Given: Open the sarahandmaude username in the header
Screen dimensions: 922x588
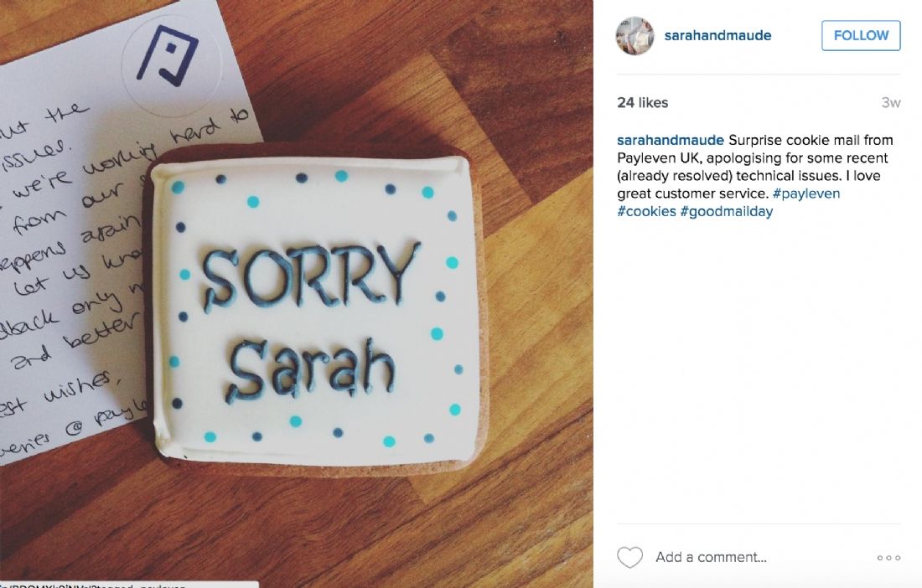Looking at the screenshot, I should [x=717, y=35].
